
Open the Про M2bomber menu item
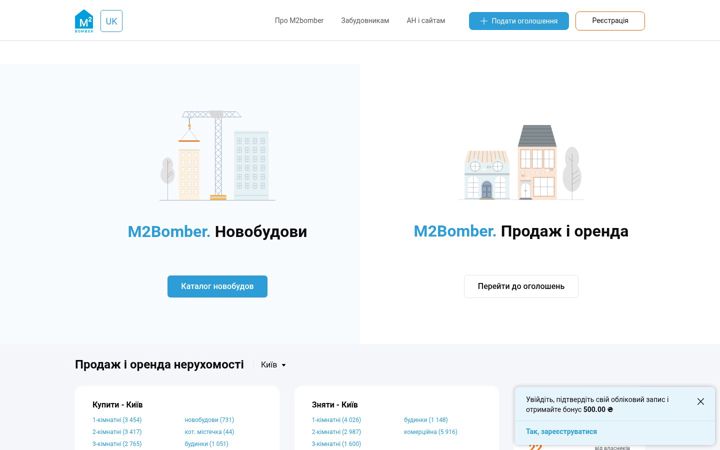pos(299,21)
